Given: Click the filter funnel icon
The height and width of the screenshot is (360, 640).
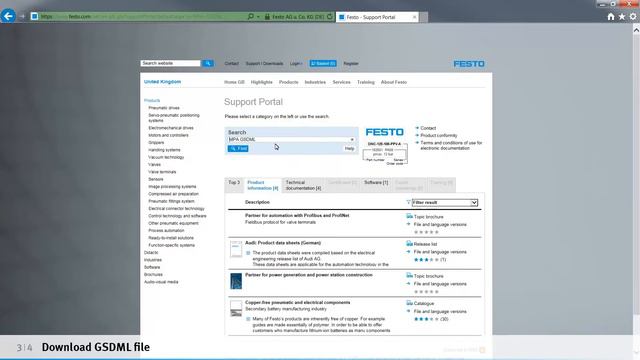Looking at the screenshot, I should 408,202.
